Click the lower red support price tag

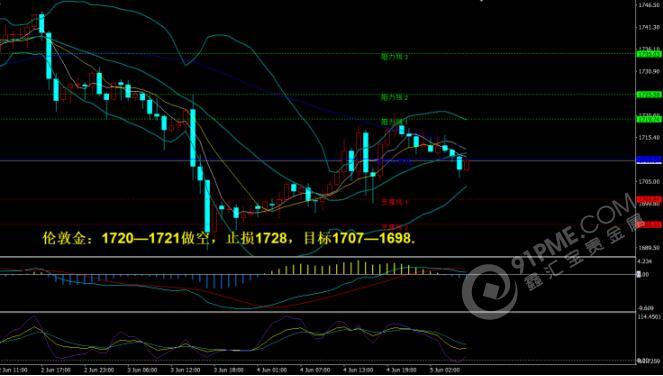click(649, 225)
